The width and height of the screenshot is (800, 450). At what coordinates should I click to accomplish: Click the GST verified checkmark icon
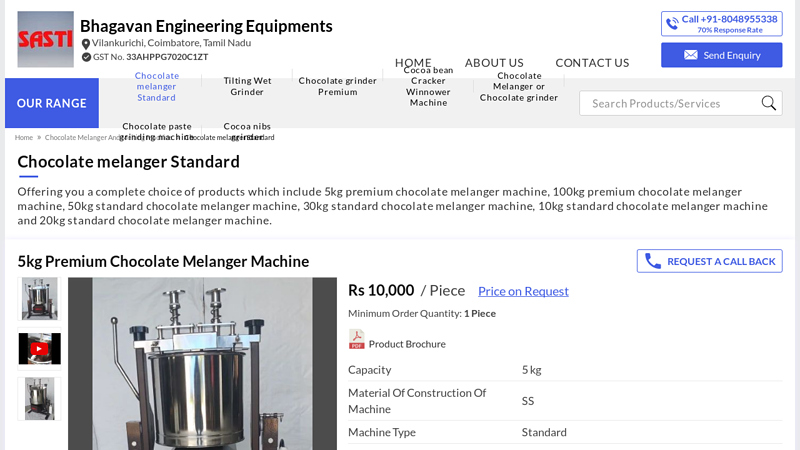(x=86, y=57)
